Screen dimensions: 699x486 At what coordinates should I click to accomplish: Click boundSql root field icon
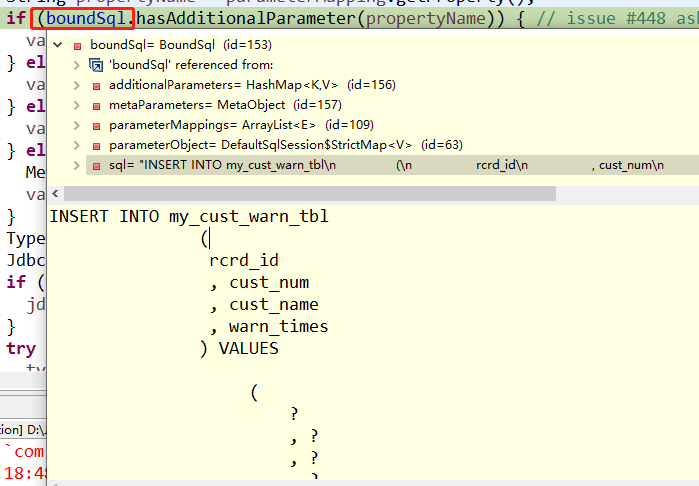[x=78, y=46]
